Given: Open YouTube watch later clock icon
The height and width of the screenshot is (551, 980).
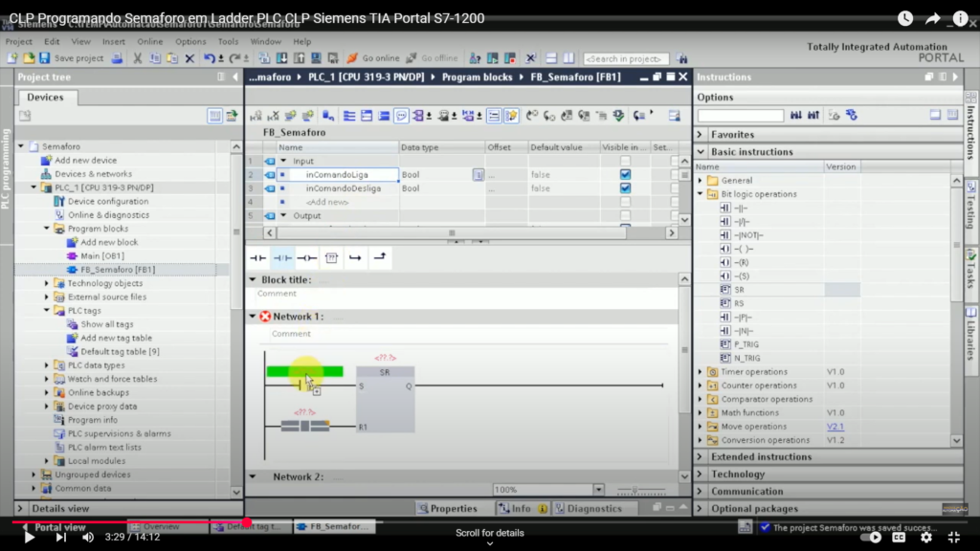Looking at the screenshot, I should 905,18.
